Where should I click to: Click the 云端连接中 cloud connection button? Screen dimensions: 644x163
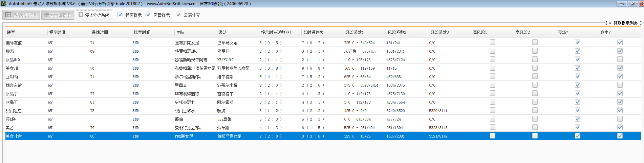coord(58,15)
